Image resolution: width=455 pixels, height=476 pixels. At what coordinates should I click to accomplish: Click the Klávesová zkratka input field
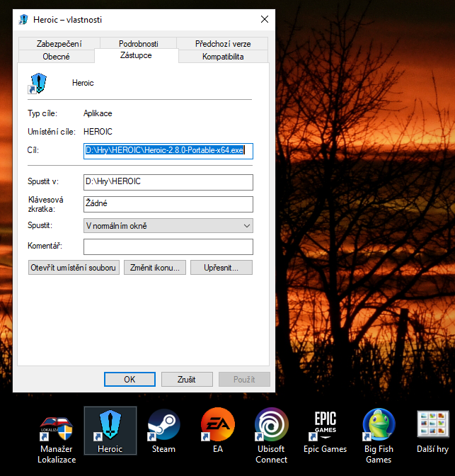click(x=168, y=204)
